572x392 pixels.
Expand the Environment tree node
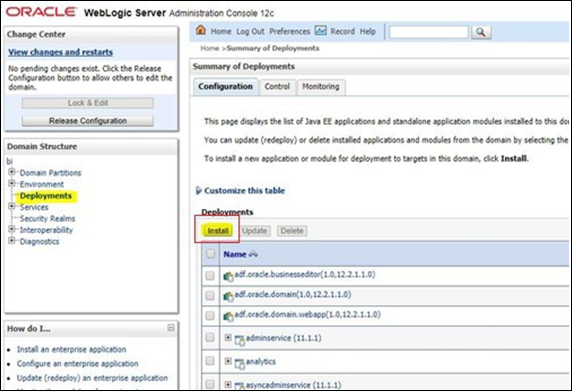coord(12,183)
